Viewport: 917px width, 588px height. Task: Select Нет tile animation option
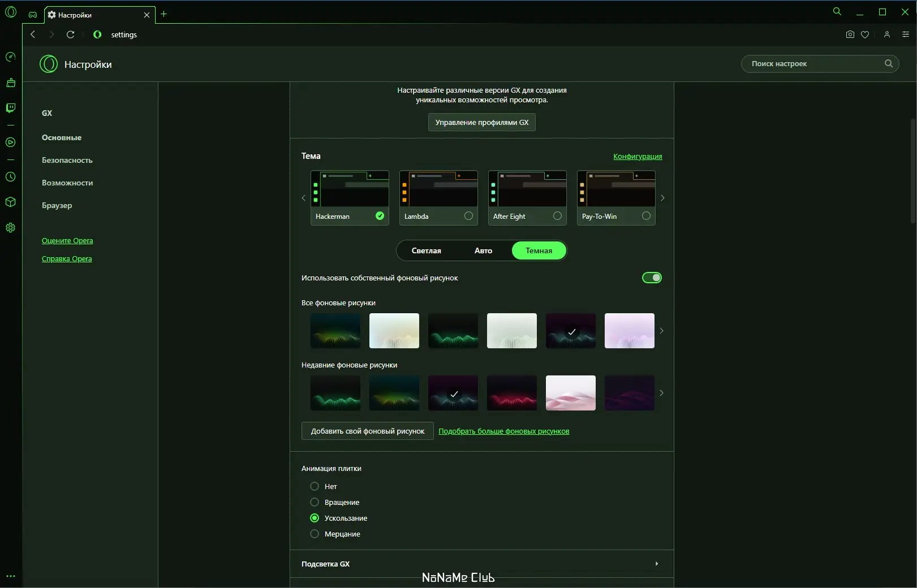[x=315, y=486]
